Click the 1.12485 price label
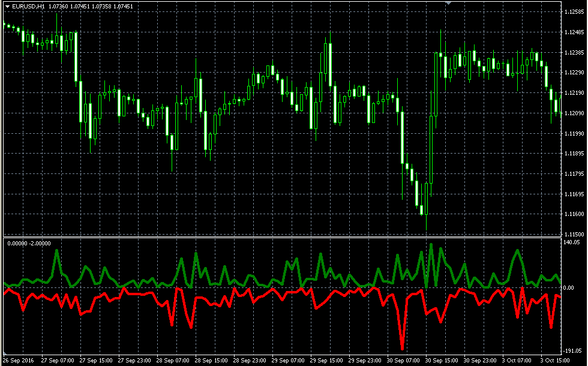 point(574,32)
